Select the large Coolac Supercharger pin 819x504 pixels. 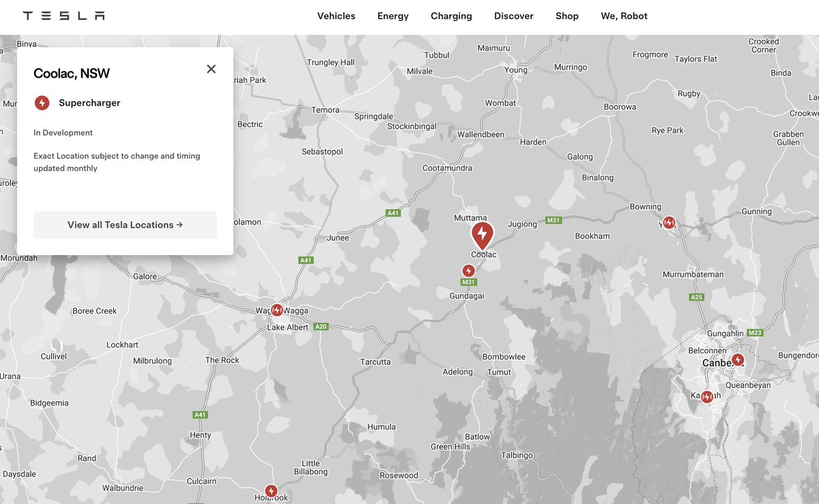pyautogui.click(x=482, y=235)
